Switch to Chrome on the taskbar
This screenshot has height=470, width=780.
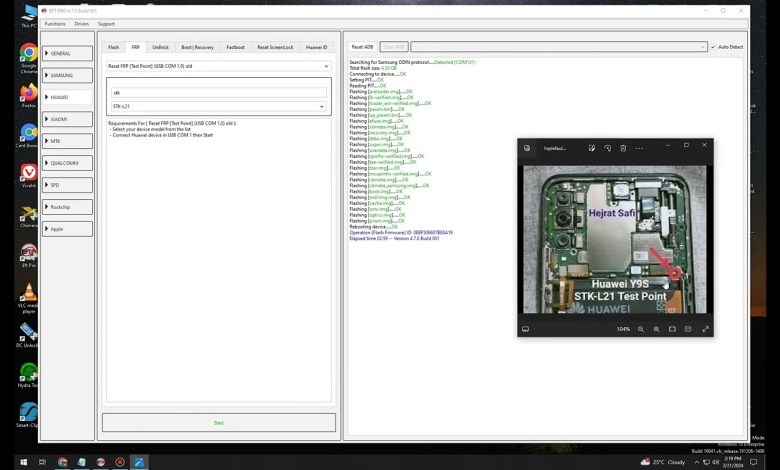[x=62, y=462]
